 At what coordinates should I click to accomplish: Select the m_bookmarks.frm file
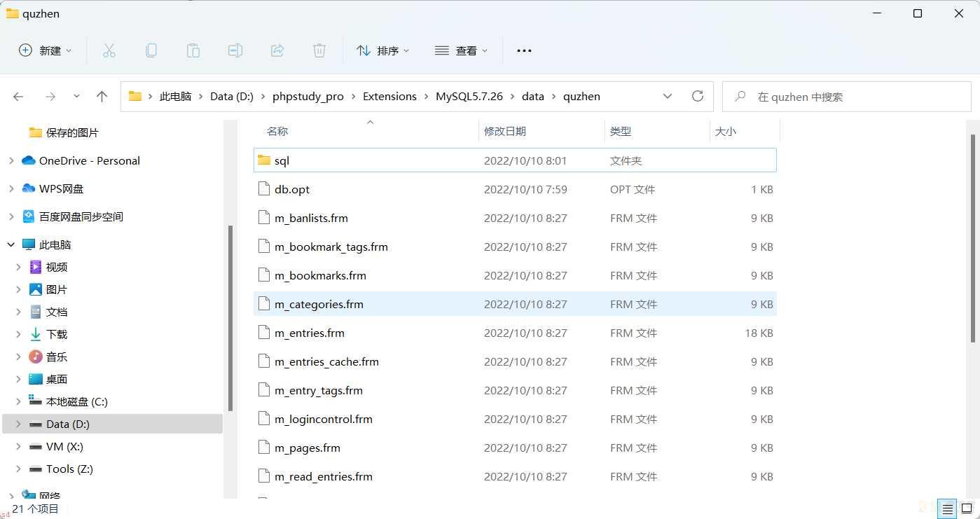[x=515, y=275]
